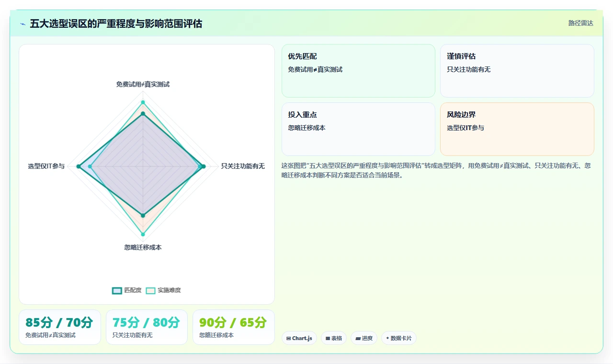This screenshot has height=364, width=613.
Task: Select the 数据卡片 chip label
Action: point(401,338)
